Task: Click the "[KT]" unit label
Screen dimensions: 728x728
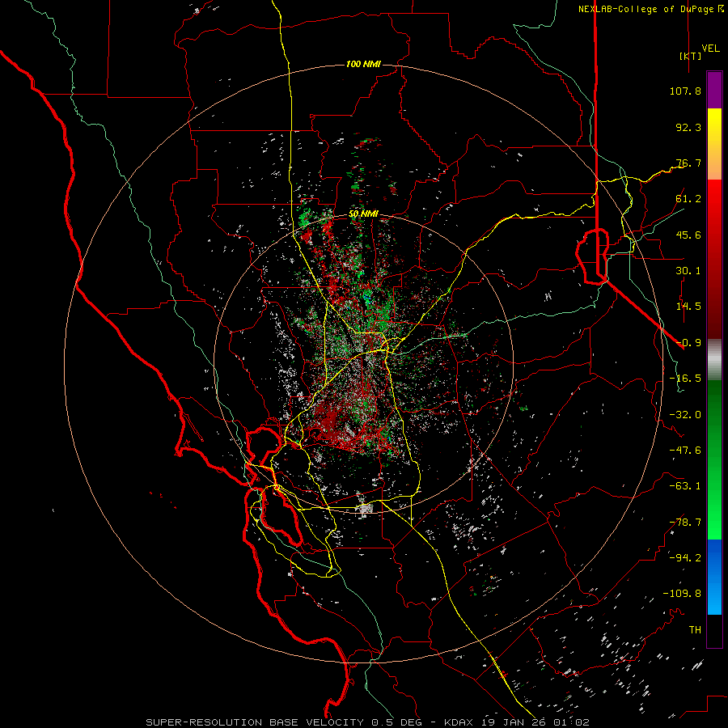Action: [x=690, y=56]
